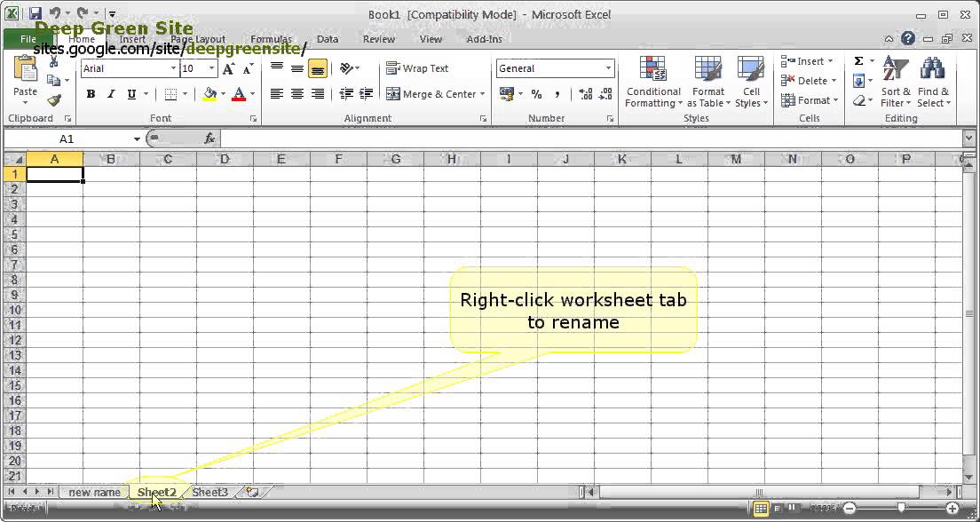980x522 pixels.
Task: Click the Orientation text rotation icon
Action: pyautogui.click(x=347, y=68)
